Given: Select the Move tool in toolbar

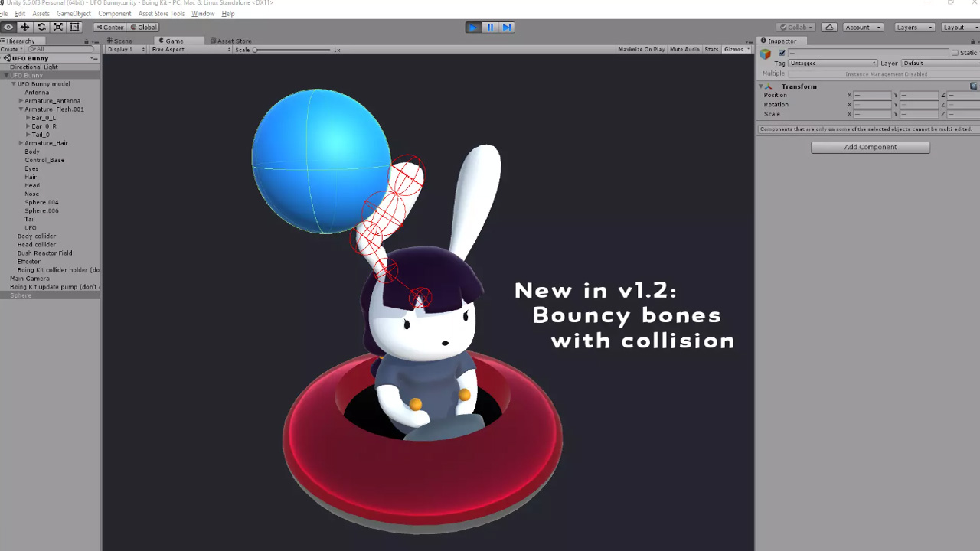Looking at the screenshot, I should pos(24,28).
